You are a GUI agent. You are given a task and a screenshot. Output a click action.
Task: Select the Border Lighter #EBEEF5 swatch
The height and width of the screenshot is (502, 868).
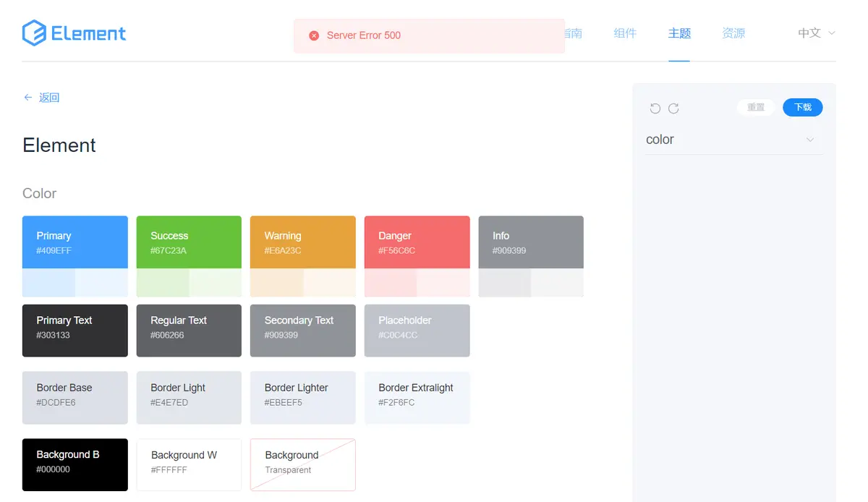click(303, 398)
